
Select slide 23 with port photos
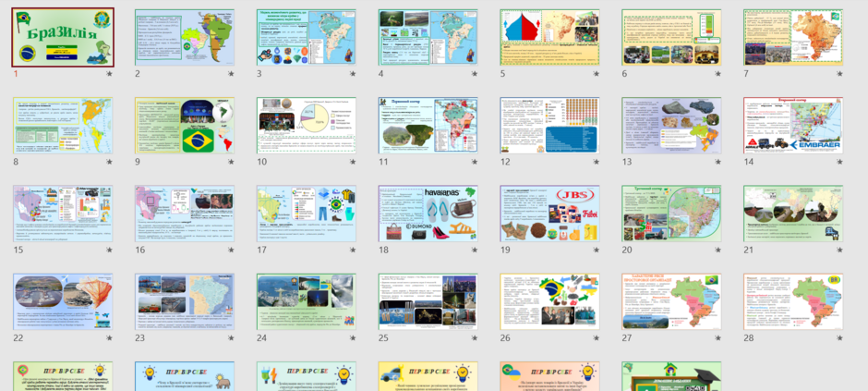[x=185, y=302]
